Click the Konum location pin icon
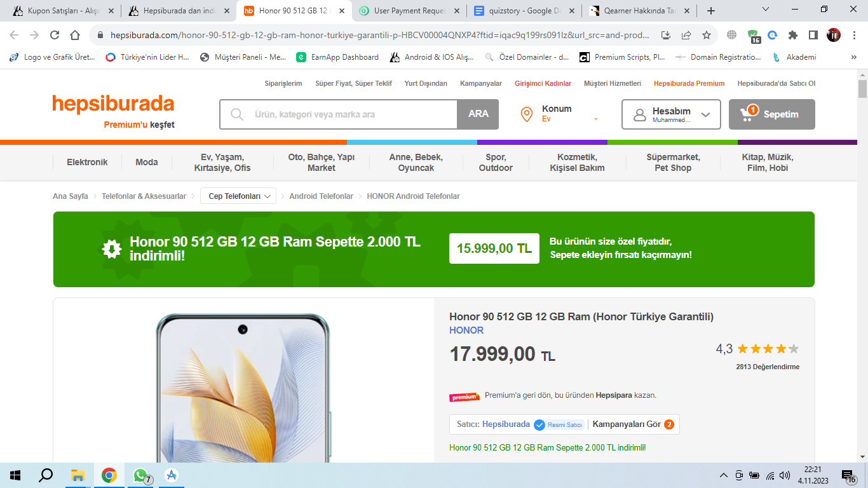This screenshot has height=488, width=868. [x=526, y=114]
